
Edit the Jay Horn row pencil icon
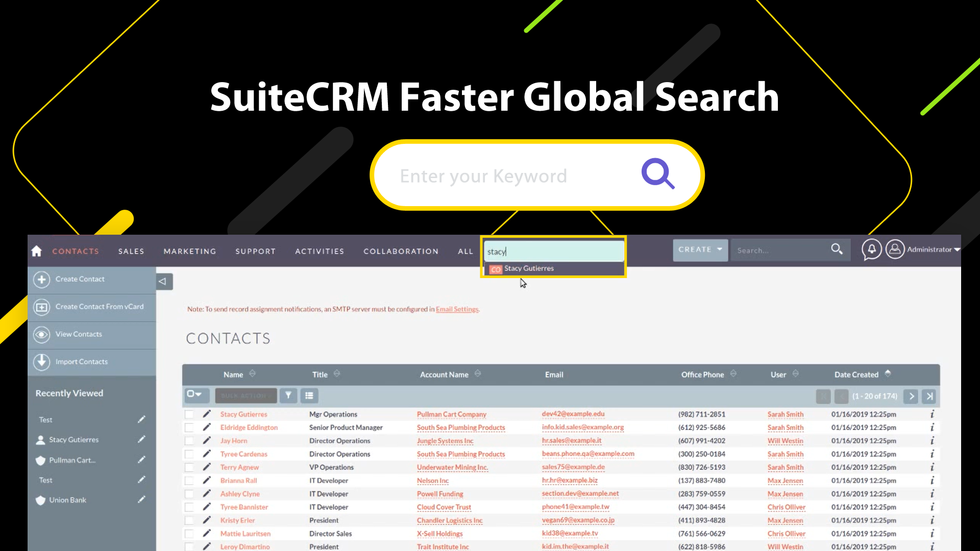(x=207, y=440)
